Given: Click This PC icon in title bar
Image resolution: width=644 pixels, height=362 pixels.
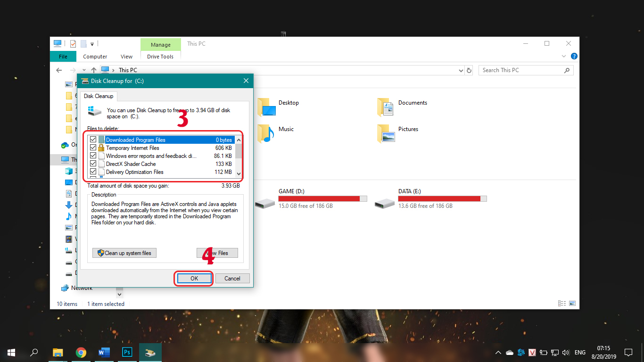Looking at the screenshot, I should point(58,43).
